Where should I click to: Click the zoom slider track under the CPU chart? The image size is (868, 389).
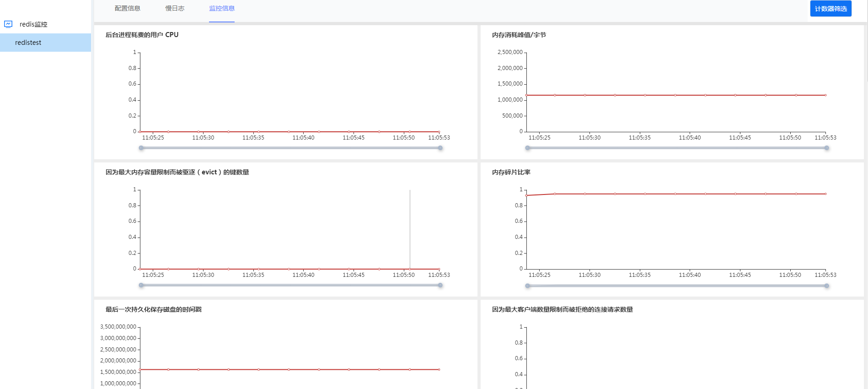click(291, 148)
